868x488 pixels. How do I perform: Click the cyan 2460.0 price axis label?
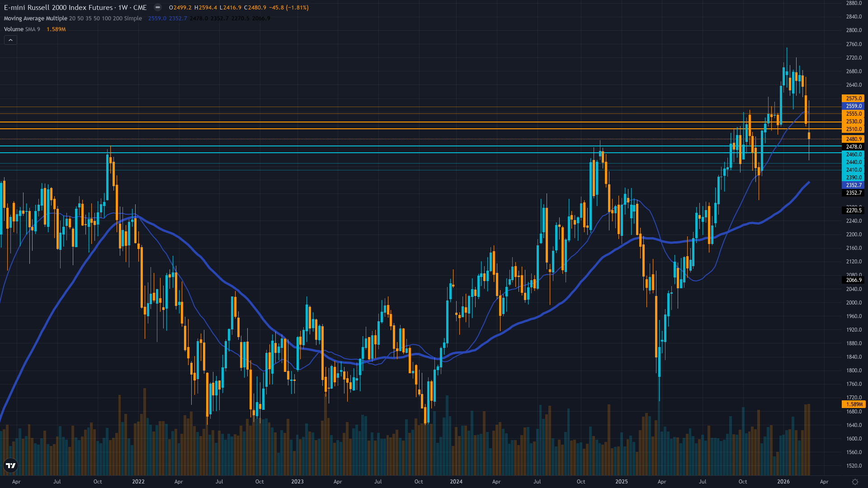pos(853,155)
